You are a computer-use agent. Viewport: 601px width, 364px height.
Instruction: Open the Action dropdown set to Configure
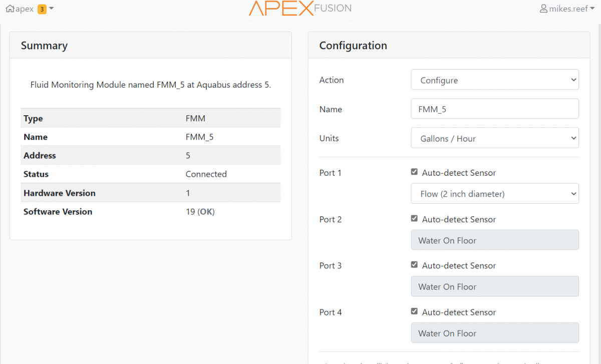494,80
